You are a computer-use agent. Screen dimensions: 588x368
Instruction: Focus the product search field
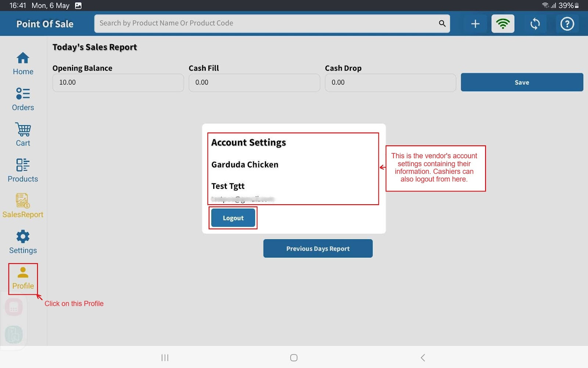(x=265, y=24)
